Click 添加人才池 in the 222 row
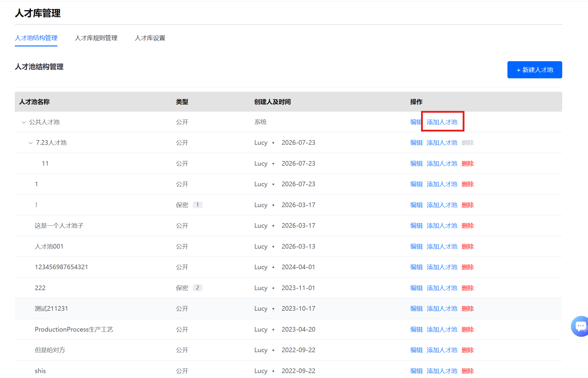 pos(442,288)
